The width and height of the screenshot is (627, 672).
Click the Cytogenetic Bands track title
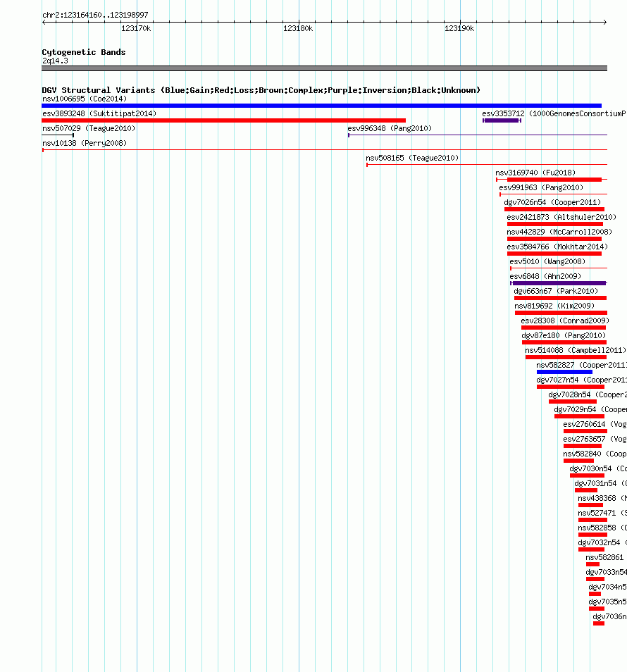coord(84,52)
